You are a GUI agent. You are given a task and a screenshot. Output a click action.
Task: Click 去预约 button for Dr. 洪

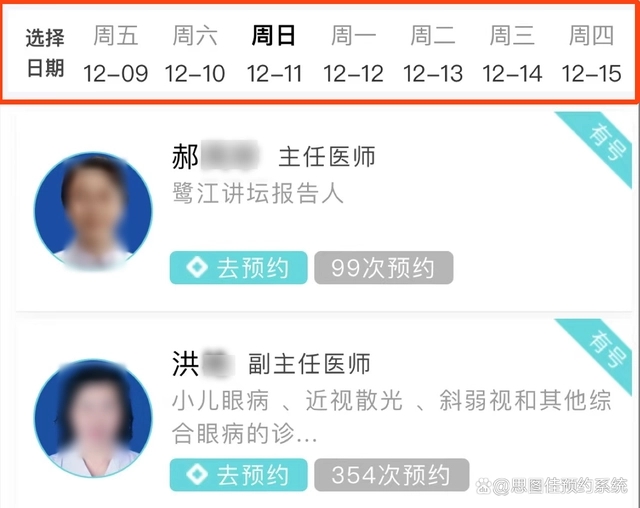click(238, 475)
